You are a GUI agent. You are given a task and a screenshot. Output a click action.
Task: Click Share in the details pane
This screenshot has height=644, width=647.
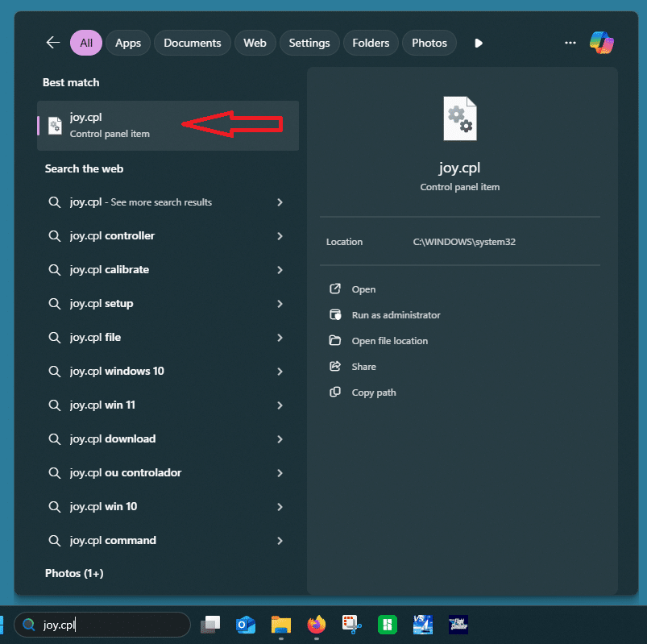(364, 367)
